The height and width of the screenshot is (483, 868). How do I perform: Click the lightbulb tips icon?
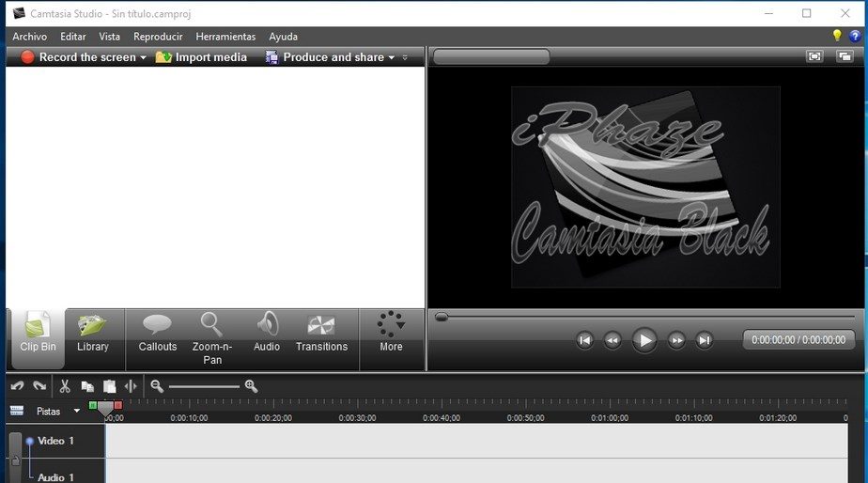point(837,36)
